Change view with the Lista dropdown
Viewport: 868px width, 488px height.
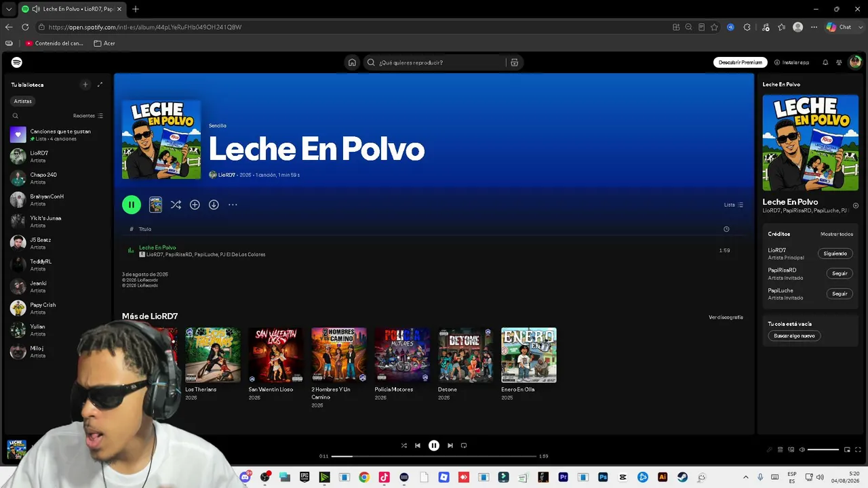click(734, 205)
